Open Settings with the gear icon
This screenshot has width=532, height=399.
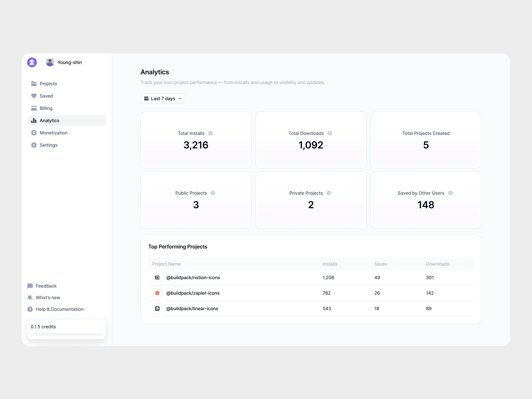(48, 145)
